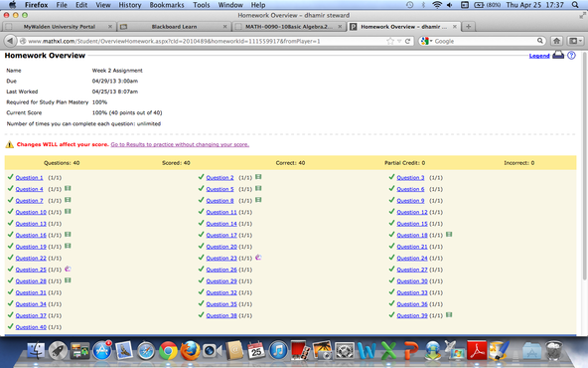
Task: Click the page vertical scrollbar
Action: [585, 165]
